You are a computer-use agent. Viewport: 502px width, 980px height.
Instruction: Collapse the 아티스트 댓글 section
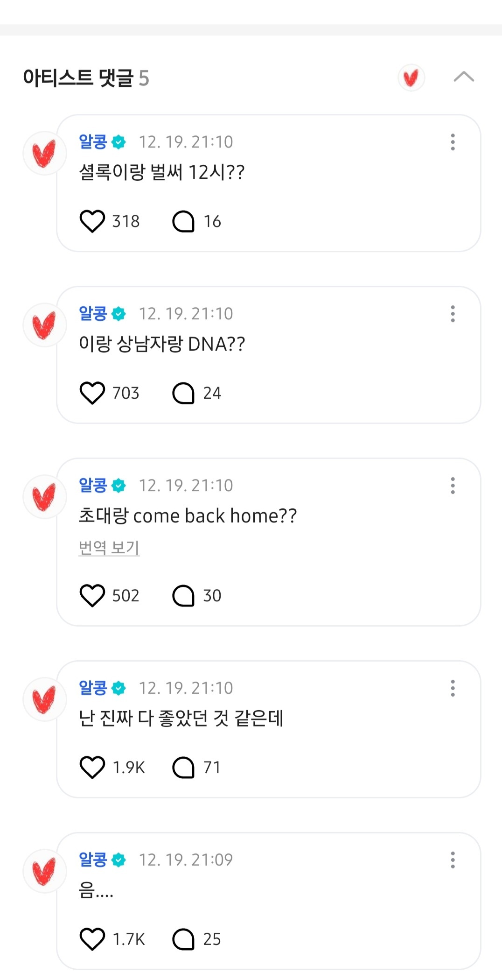[x=464, y=77]
